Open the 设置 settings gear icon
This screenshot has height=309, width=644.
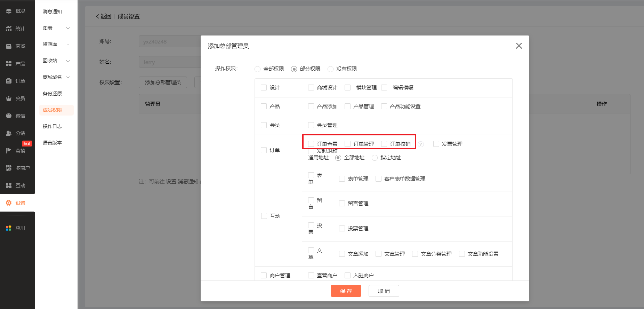click(9, 203)
